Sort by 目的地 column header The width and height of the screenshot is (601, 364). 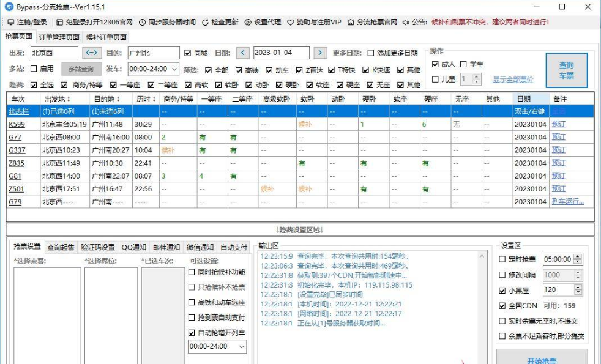111,99
